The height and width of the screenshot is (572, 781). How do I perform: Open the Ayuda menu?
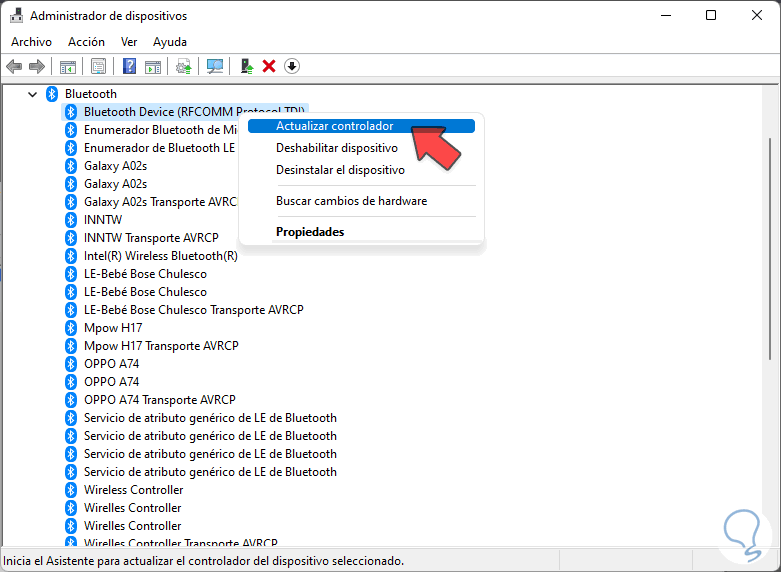tap(170, 42)
